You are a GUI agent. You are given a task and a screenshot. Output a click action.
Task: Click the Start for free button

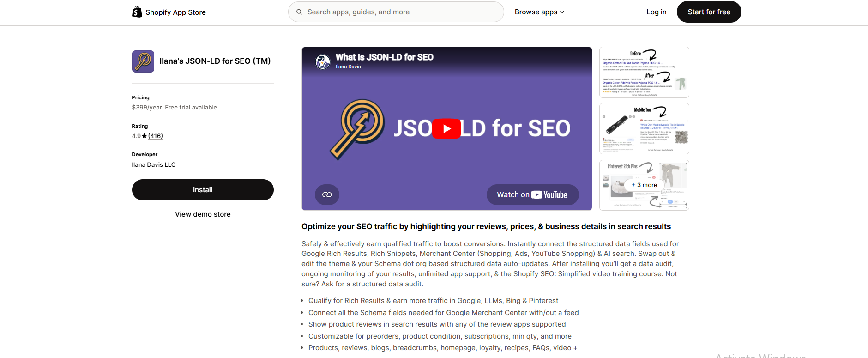(709, 12)
